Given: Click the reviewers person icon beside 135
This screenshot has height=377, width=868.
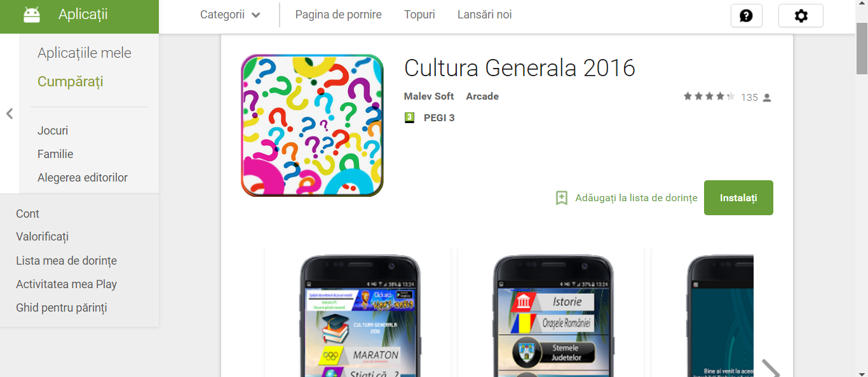Looking at the screenshot, I should click(767, 98).
